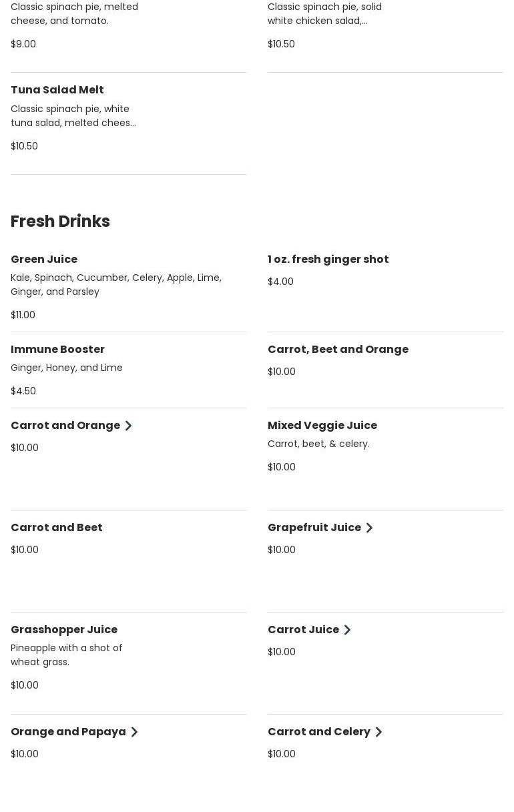Click the Green Juice $11.00 price
This screenshot has height=812, width=514.
(23, 315)
